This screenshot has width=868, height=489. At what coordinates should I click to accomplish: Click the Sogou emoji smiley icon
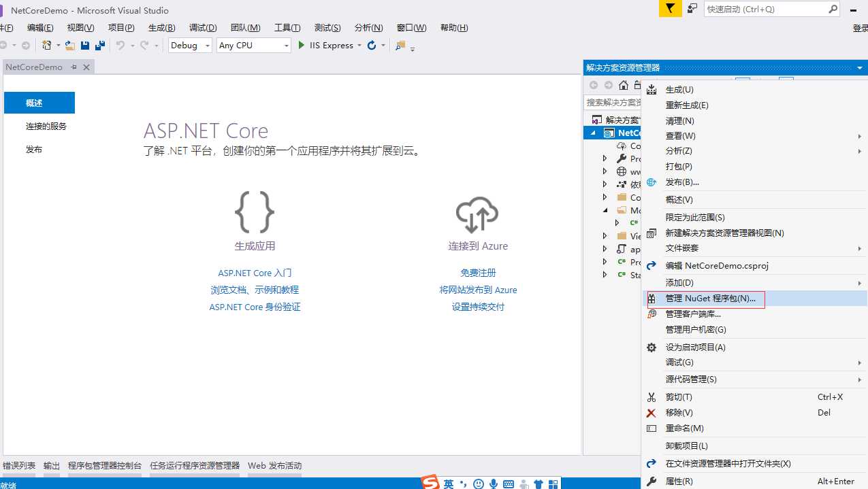(479, 484)
